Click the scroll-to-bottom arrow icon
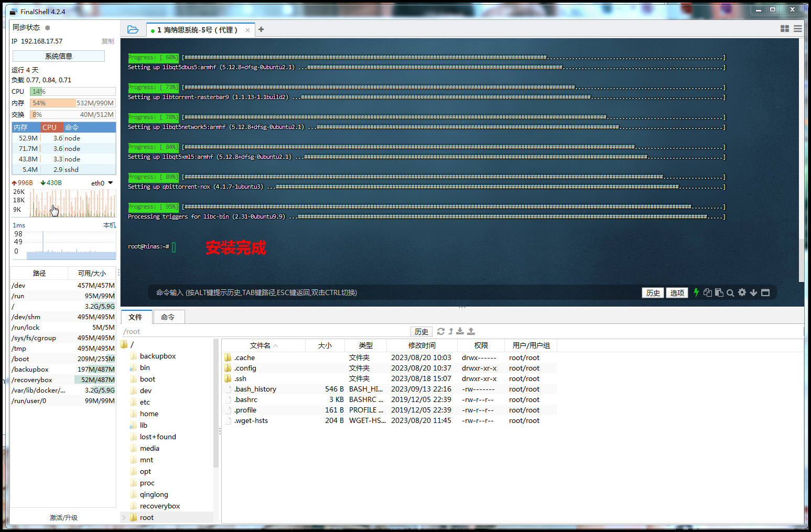Viewport: 811px width, 532px height. click(x=753, y=292)
